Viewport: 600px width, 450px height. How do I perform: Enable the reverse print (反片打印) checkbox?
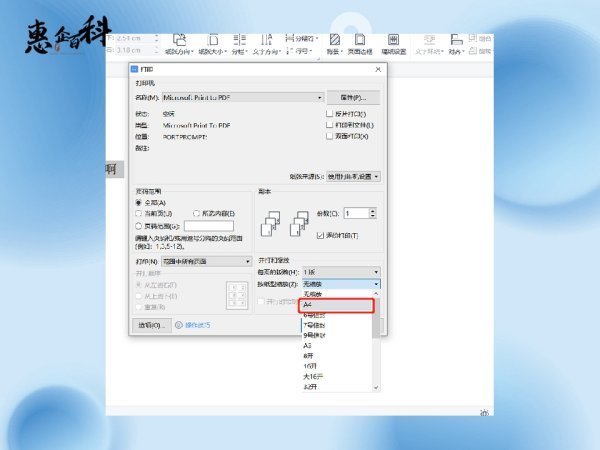(x=330, y=114)
